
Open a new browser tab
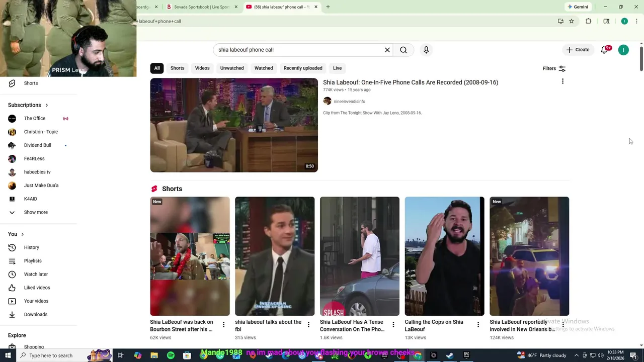(328, 7)
